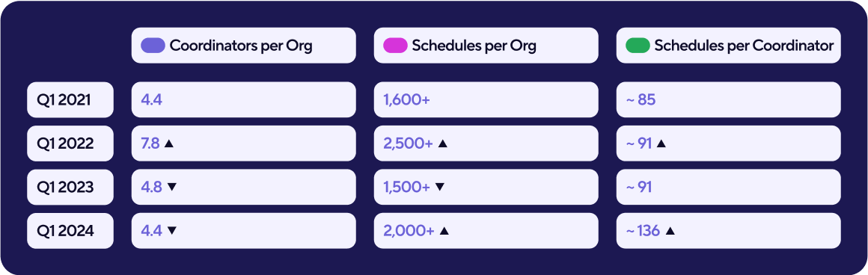The image size is (868, 275).
Task: Click the up triangle after 2,500+
Action: (442, 144)
